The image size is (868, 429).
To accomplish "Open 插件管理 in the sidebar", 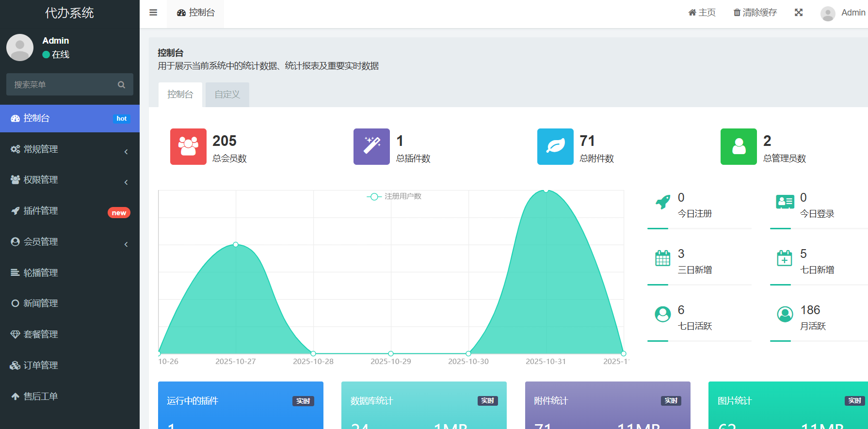I will pos(70,211).
